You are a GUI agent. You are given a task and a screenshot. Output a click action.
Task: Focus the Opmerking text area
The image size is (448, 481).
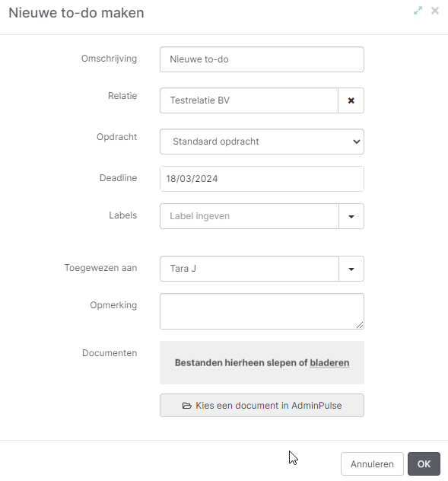[262, 311]
